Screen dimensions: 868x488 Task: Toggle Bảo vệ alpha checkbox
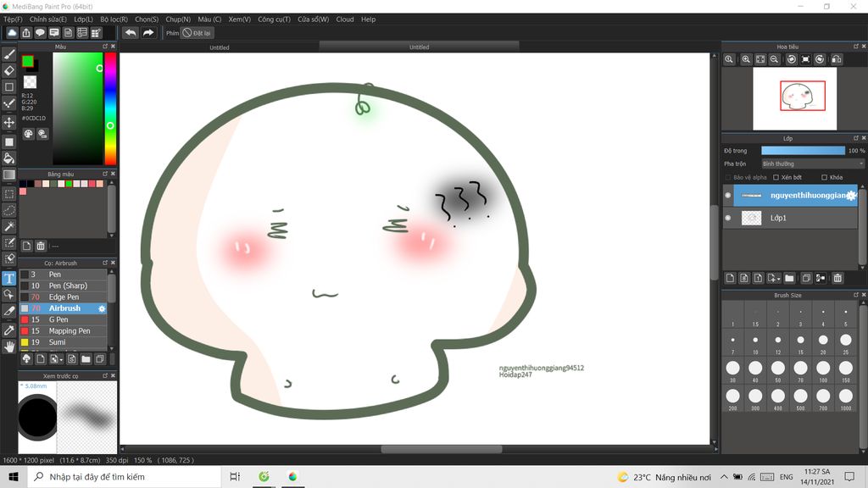coord(728,178)
